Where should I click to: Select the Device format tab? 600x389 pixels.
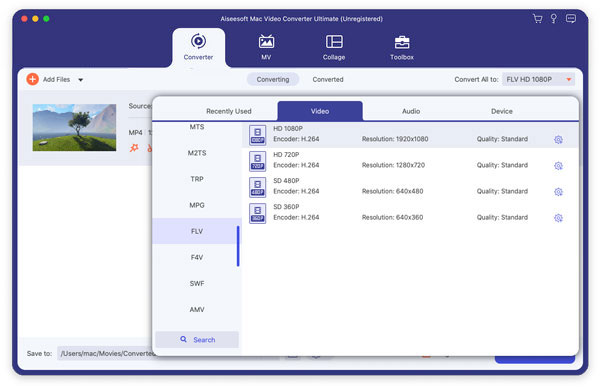(502, 111)
